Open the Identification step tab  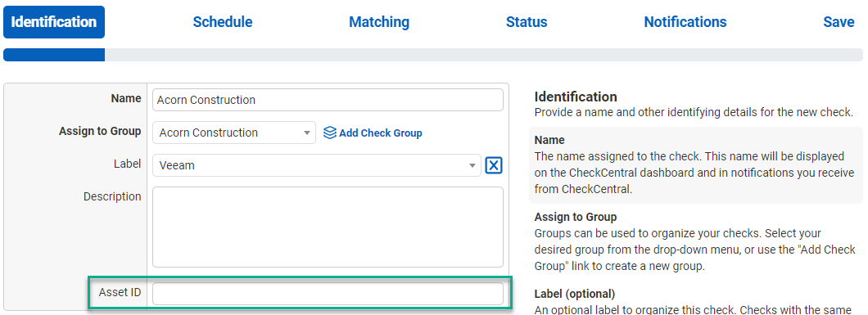point(54,22)
